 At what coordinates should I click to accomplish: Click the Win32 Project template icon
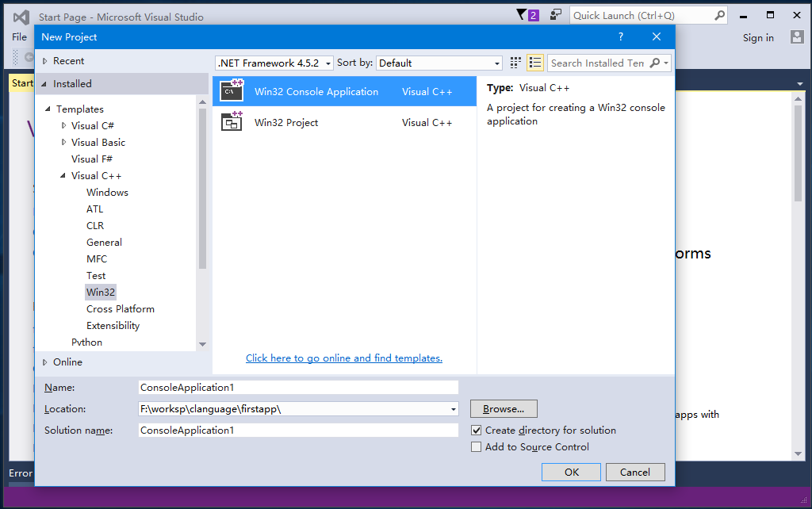232,122
